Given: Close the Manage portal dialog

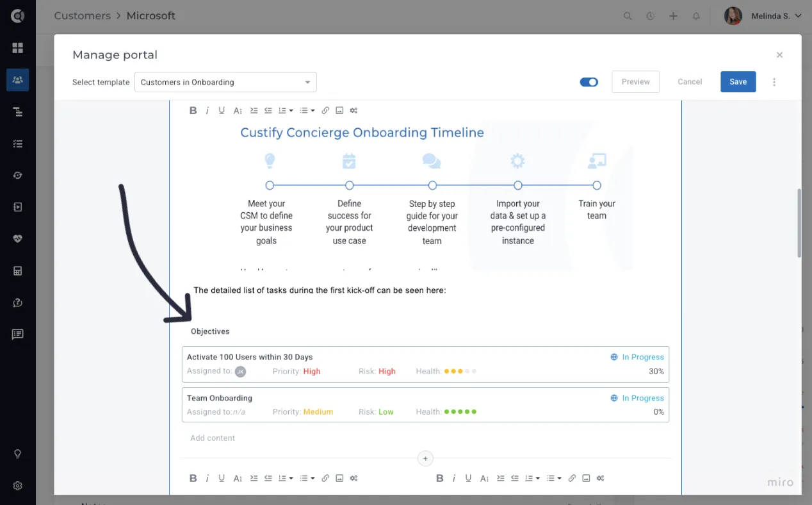Looking at the screenshot, I should point(779,55).
